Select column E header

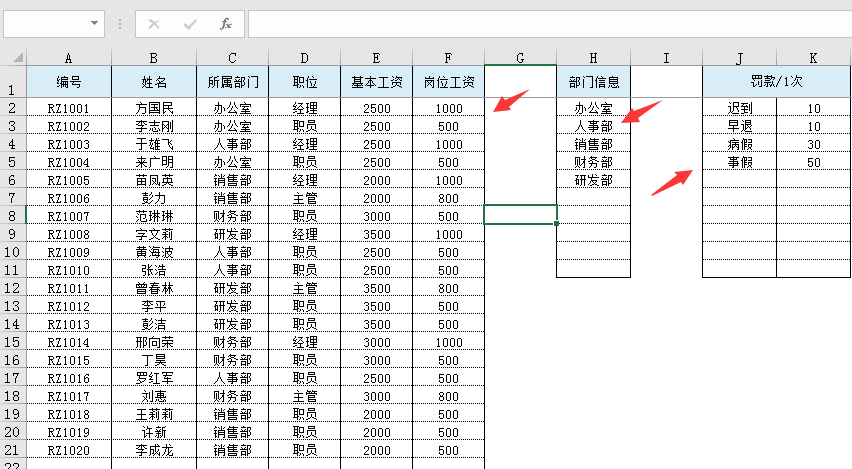click(377, 58)
